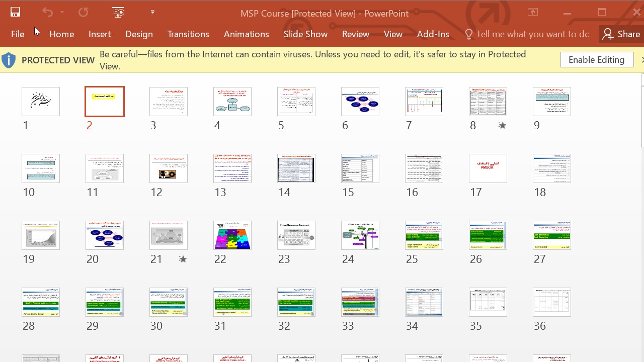Screen dimensions: 644x362
Task: Select slide 7 thumbnail
Action: pyautogui.click(x=424, y=102)
